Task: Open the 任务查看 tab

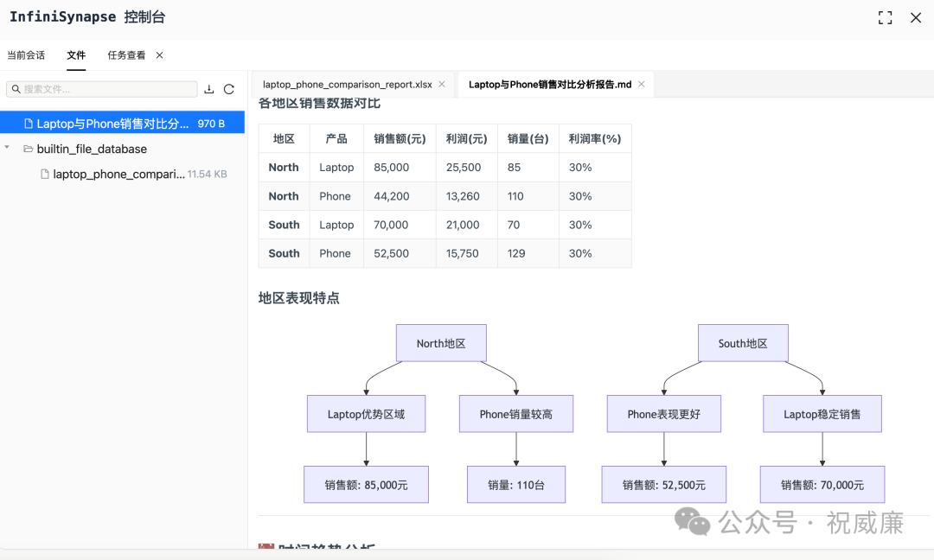Action: point(126,55)
